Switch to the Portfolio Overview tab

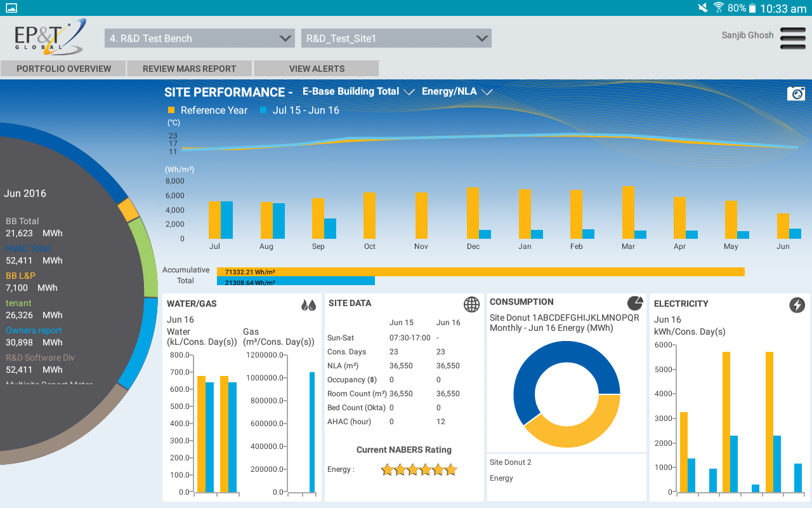pyautogui.click(x=63, y=69)
